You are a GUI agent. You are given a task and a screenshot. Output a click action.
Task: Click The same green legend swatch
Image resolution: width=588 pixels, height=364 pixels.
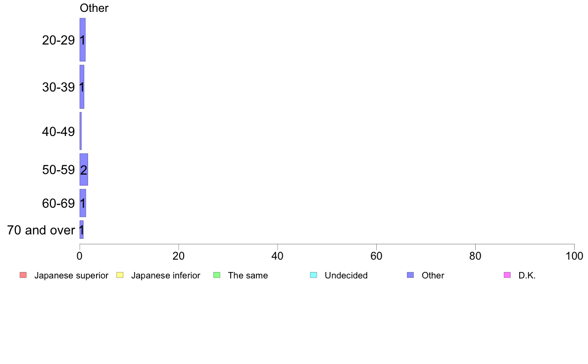click(x=217, y=275)
